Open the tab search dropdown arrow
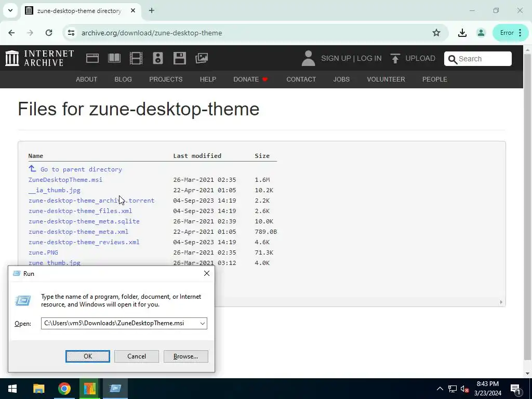532x399 pixels. [x=10, y=10]
